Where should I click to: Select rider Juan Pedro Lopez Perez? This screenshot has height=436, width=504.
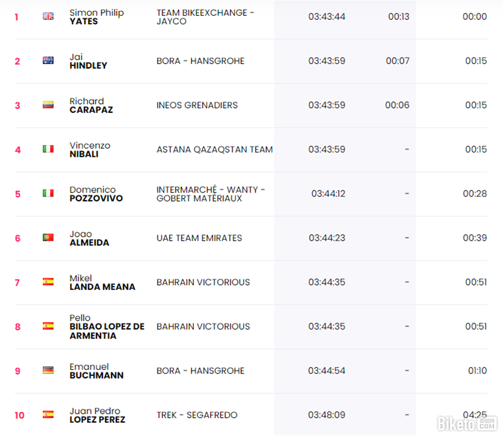[x=97, y=415]
